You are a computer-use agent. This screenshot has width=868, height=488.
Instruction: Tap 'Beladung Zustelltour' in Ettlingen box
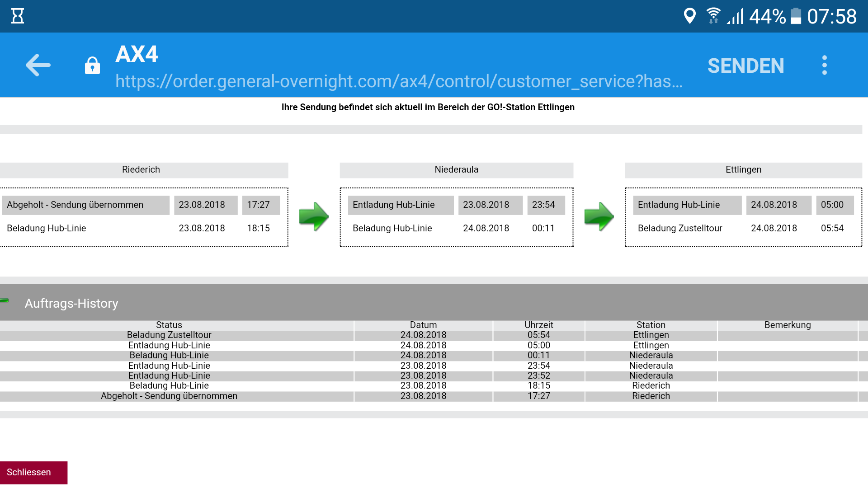680,229
